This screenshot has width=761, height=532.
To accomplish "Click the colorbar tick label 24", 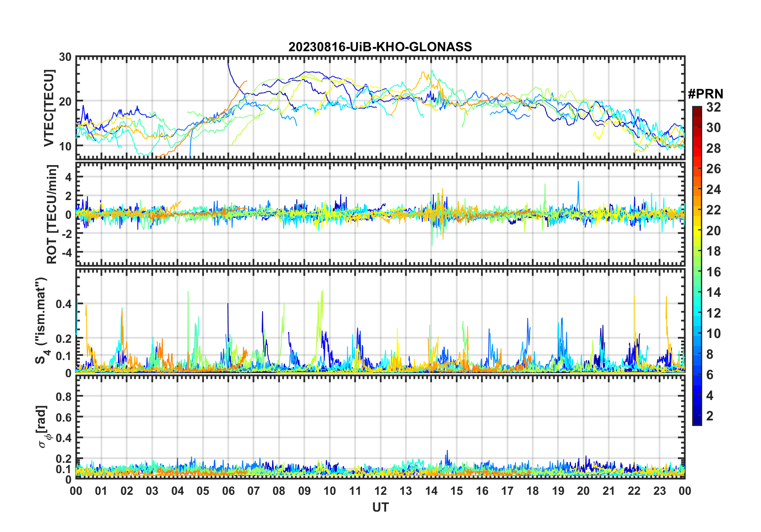I will pos(713,190).
